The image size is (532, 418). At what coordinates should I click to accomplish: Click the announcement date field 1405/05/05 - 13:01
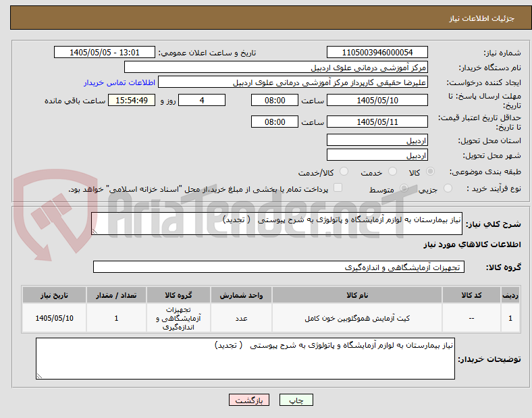pyautogui.click(x=105, y=52)
